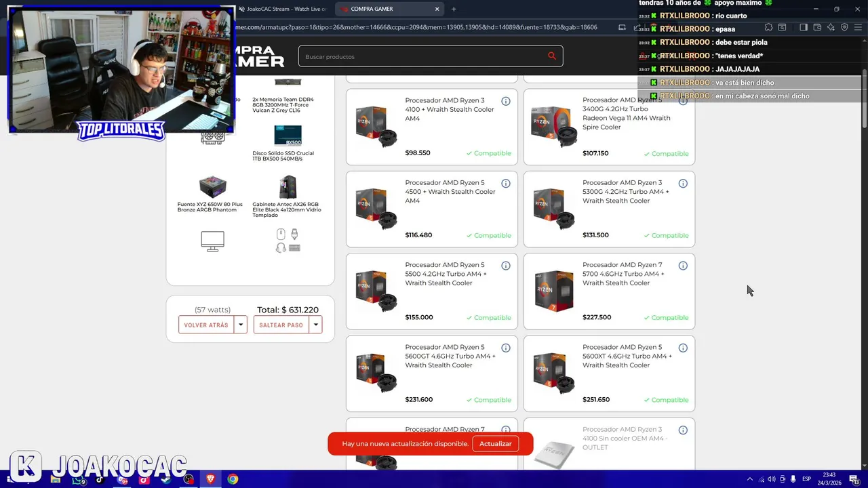
Task: Open info for Ryzen 3 4100 Wraith Stealth
Action: [506, 101]
